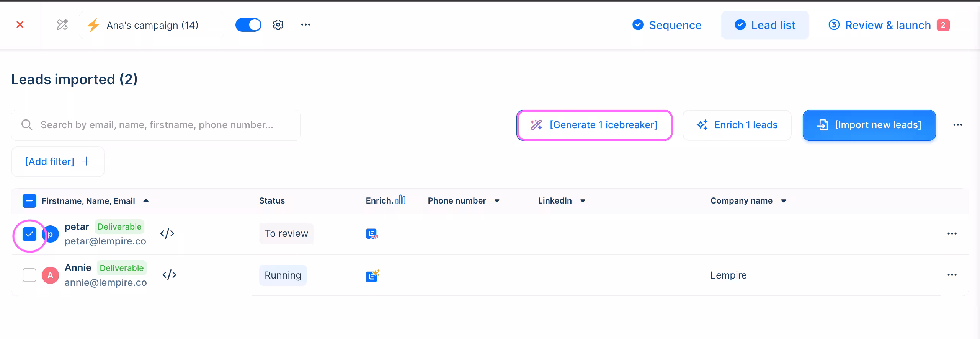Click the Generate 1 icebreaker button
The image size is (980, 339).
click(594, 125)
